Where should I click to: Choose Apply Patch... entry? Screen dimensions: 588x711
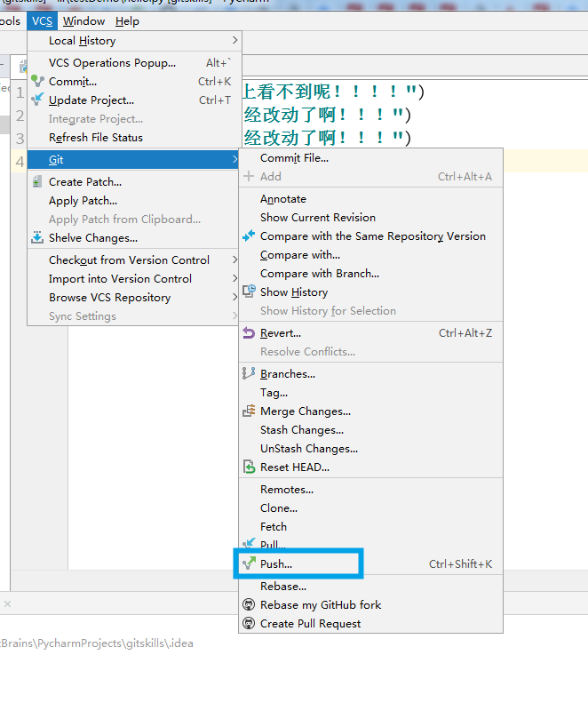[133, 201]
